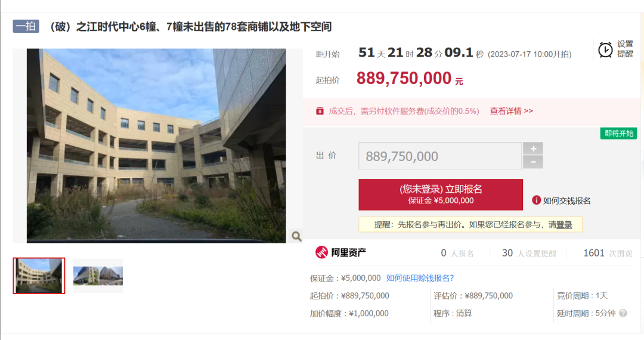The image size is (644, 340).
Task: Click the 立即报名 registration button
Action: (440, 194)
